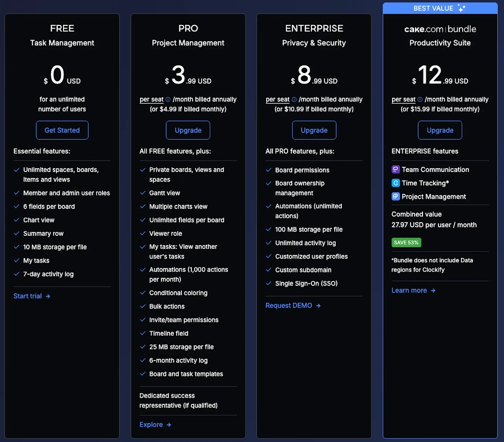Click the Project Management app icon
Viewport: 504px width, 442px height.
(396, 196)
